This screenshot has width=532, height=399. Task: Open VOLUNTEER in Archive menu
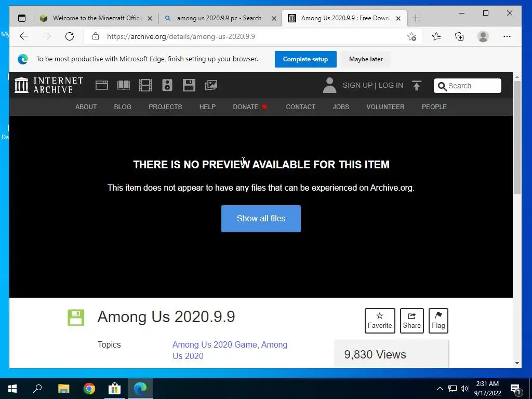385,107
